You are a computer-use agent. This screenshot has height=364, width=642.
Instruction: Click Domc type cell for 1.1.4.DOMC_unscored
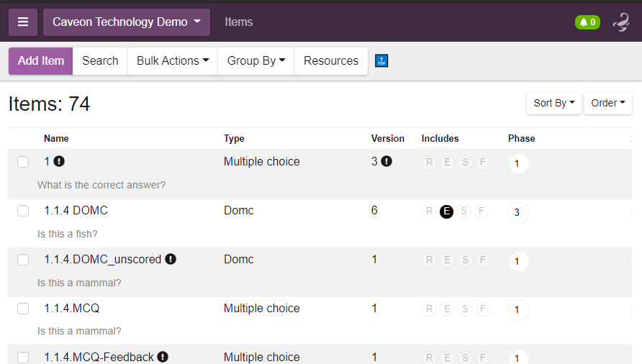239,259
